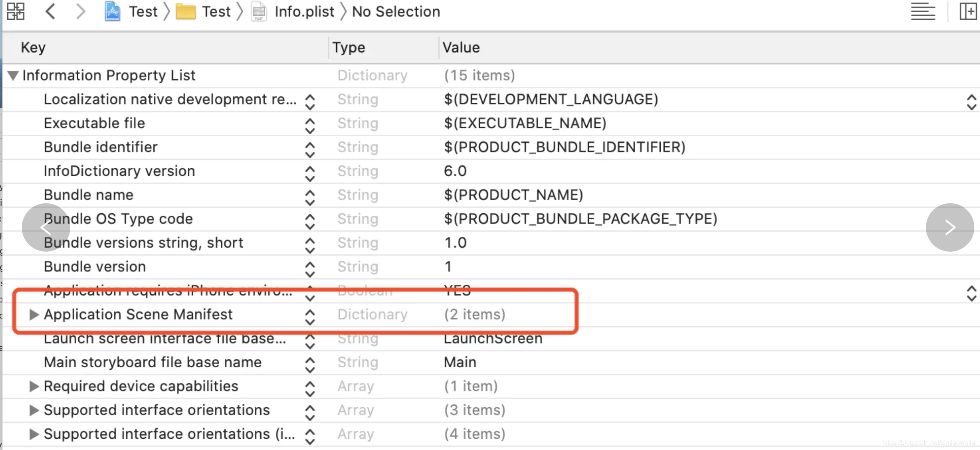Expand the Application Scene Manifest dictionary
The width and height of the screenshot is (980, 450).
(x=34, y=315)
